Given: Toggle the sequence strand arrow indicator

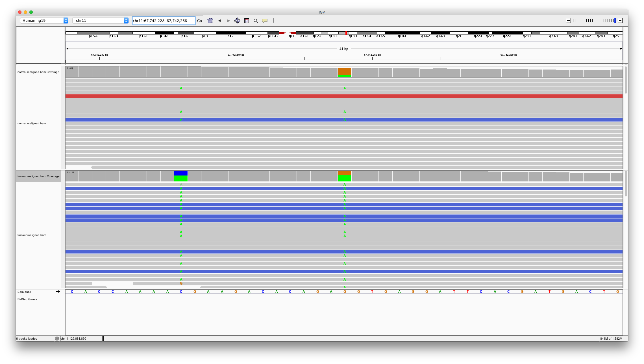Looking at the screenshot, I should [57, 291].
